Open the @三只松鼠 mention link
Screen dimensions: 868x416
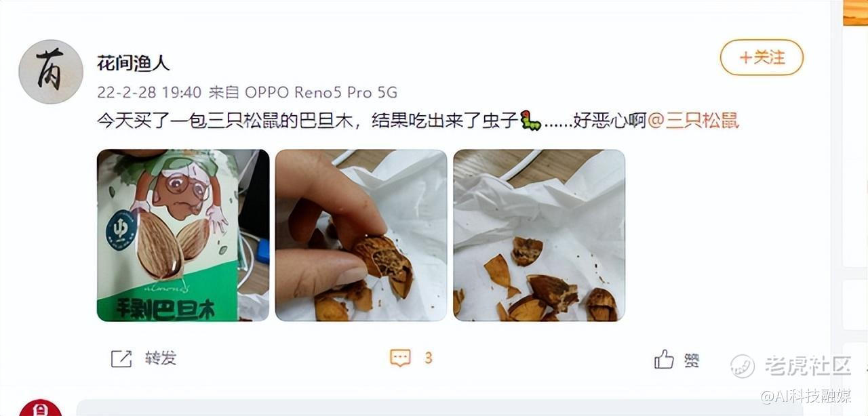point(693,121)
